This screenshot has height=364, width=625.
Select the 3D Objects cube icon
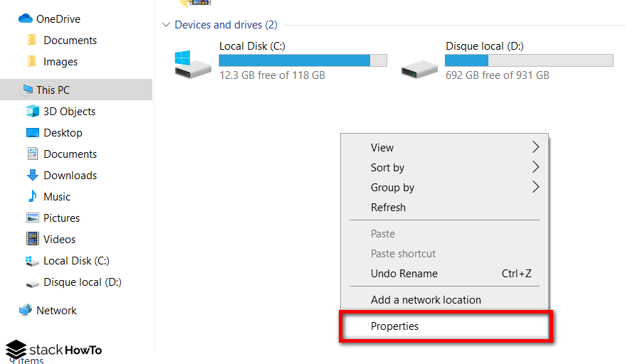(x=33, y=111)
